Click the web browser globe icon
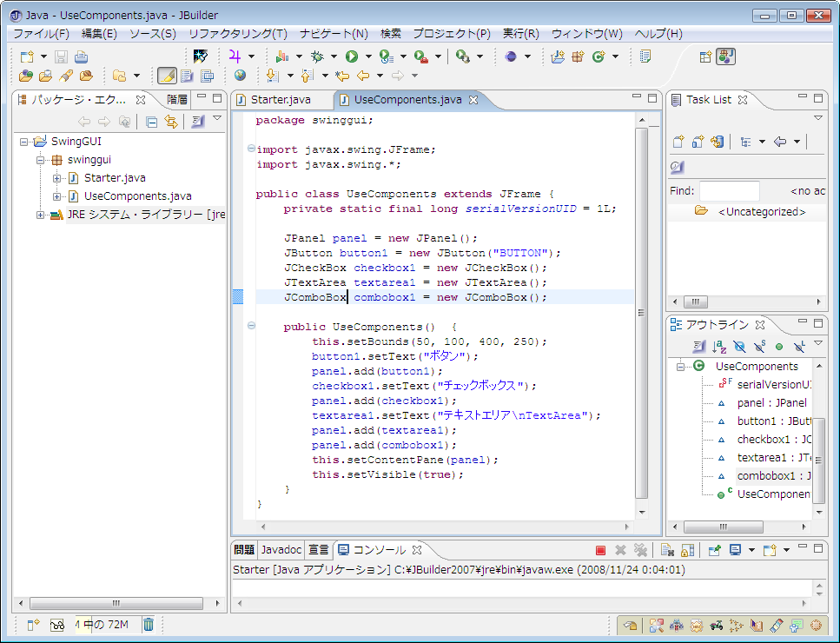The image size is (840, 643). (x=240, y=76)
